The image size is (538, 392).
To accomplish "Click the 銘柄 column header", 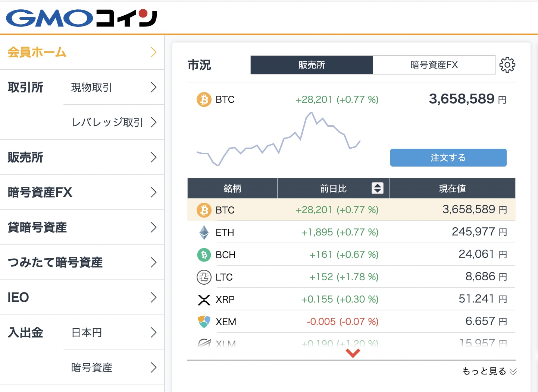I will pos(232,188).
